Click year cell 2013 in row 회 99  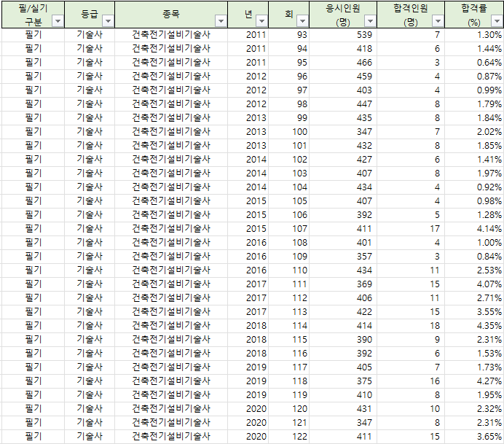pyautogui.click(x=248, y=118)
